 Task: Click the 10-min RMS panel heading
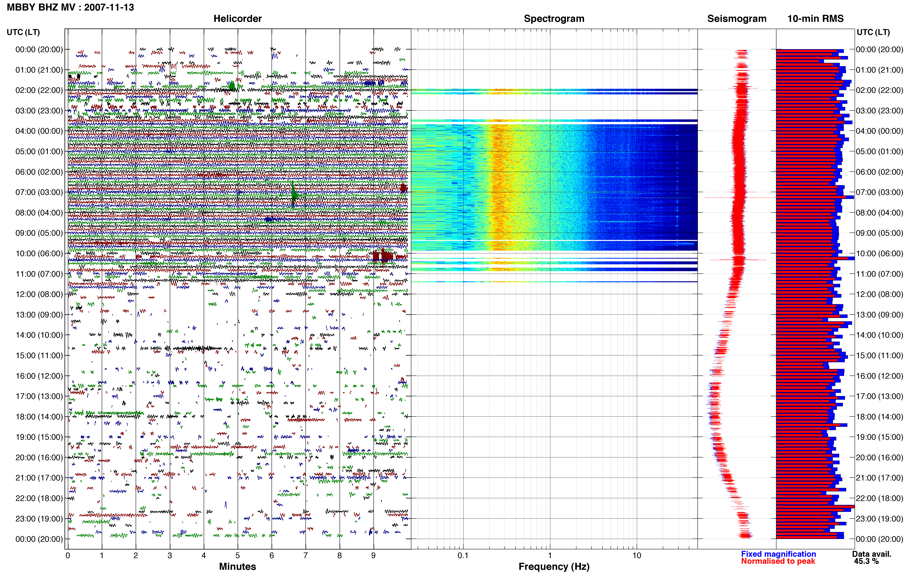coord(815,19)
